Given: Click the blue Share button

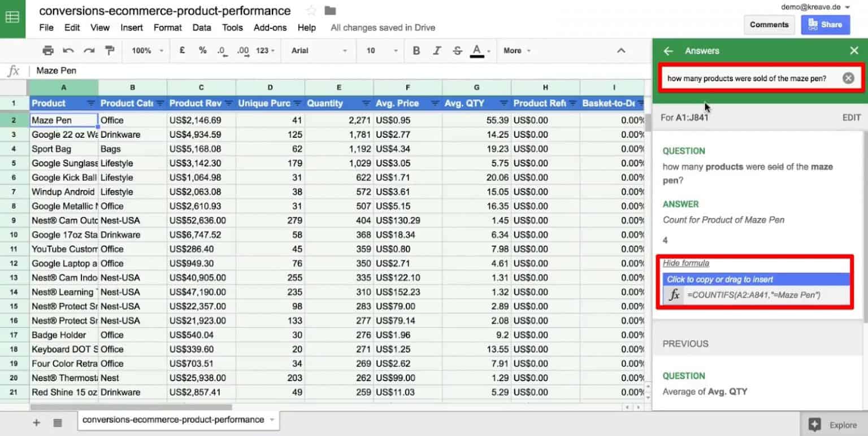Looking at the screenshot, I should pyautogui.click(x=825, y=25).
